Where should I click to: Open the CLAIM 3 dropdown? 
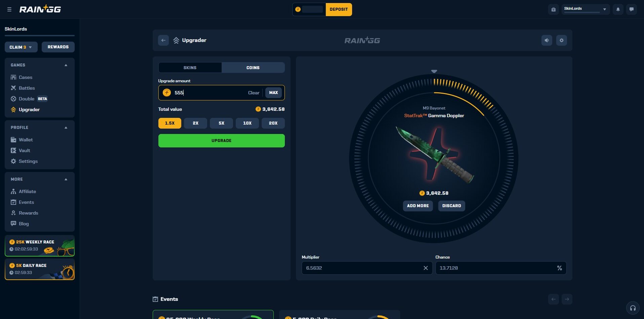click(x=21, y=47)
